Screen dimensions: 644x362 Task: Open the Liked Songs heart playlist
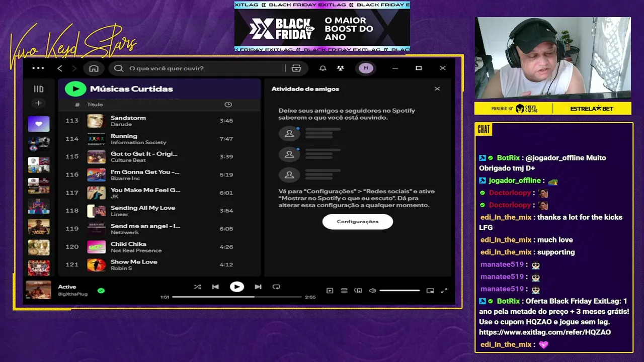coord(39,124)
